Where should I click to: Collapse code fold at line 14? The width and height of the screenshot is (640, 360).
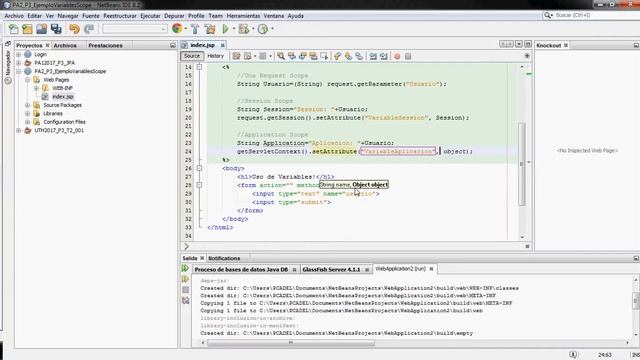[x=199, y=67]
